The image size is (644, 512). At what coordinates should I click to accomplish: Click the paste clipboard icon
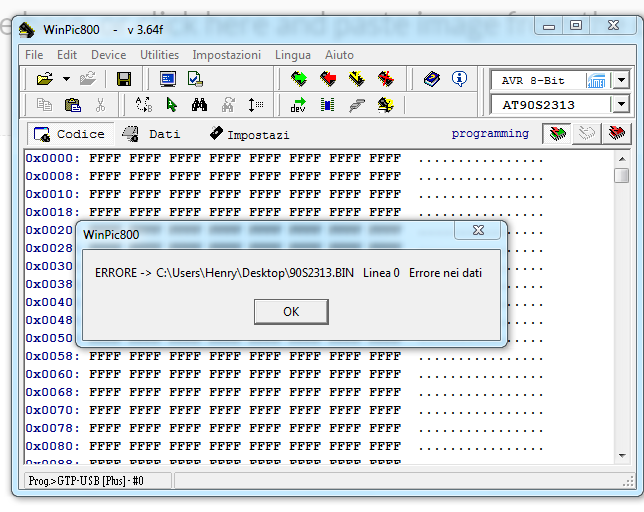click(x=73, y=105)
